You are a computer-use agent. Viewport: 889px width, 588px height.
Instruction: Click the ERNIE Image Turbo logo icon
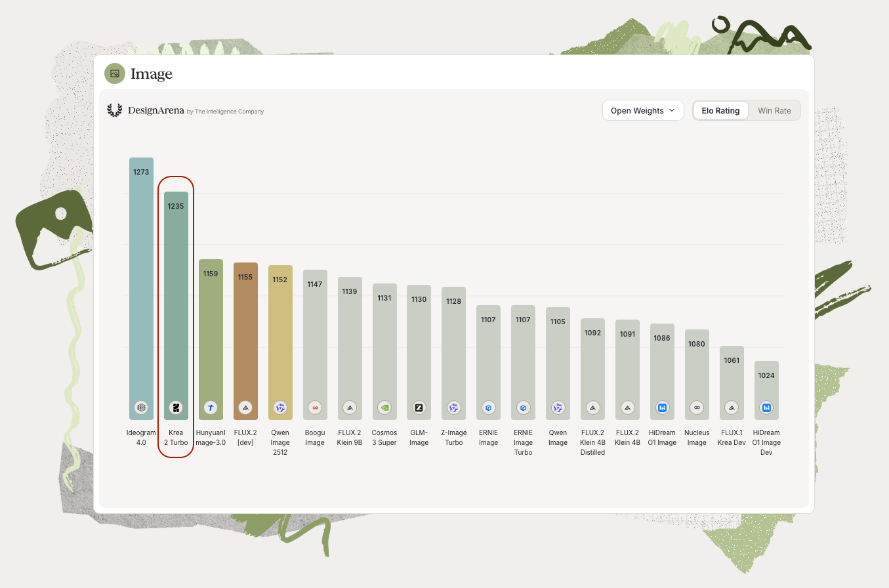pos(523,408)
